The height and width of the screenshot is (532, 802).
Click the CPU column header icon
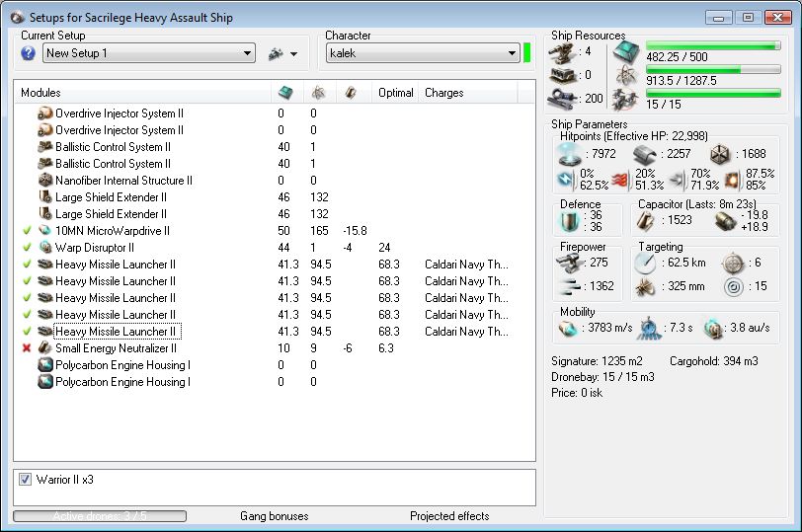click(x=284, y=93)
